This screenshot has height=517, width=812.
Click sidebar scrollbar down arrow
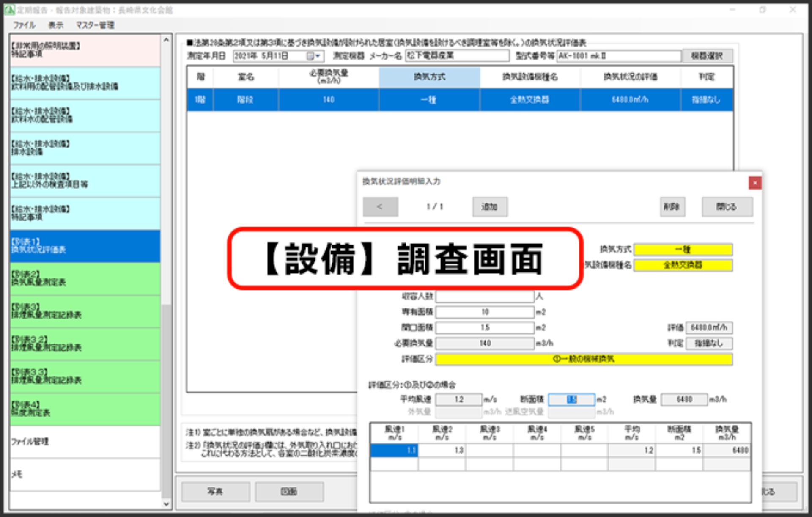click(166, 504)
